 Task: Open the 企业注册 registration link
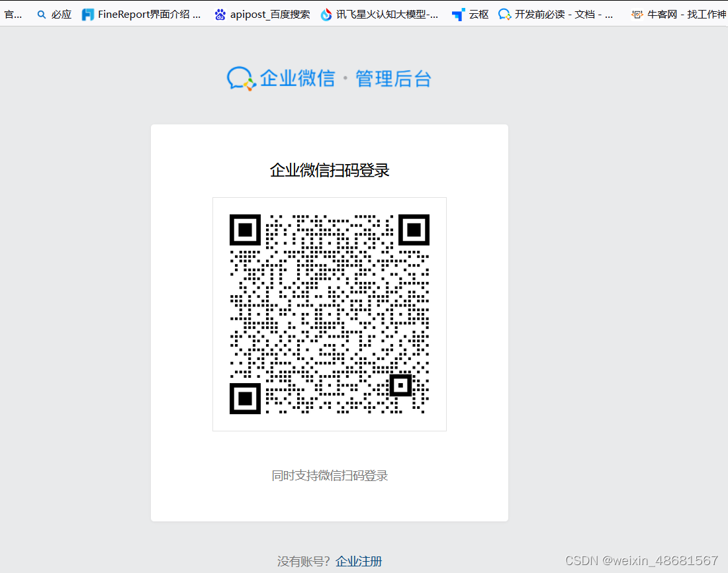click(359, 561)
